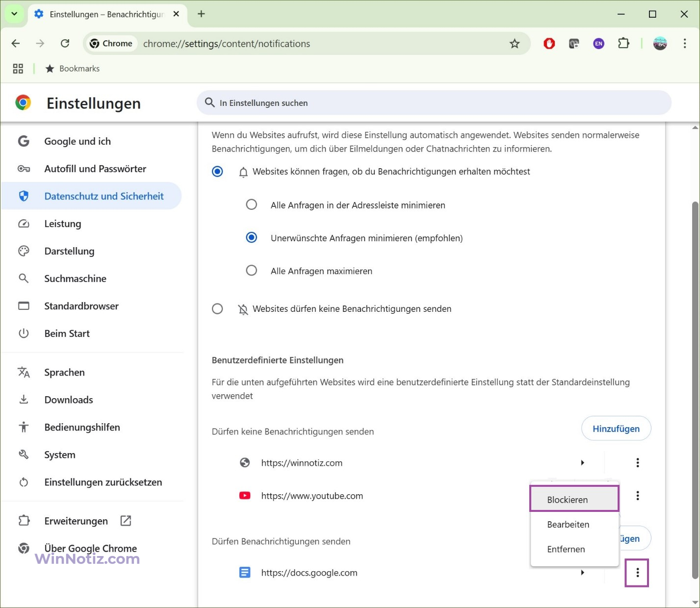Open the Leistung settings section
Viewport: 700px width, 608px height.
tap(92, 224)
